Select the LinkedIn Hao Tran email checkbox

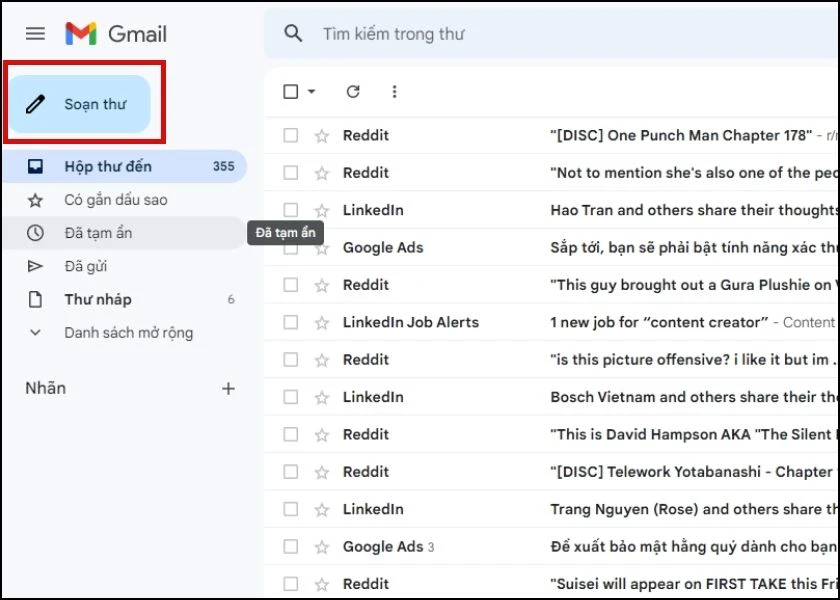tap(290, 209)
